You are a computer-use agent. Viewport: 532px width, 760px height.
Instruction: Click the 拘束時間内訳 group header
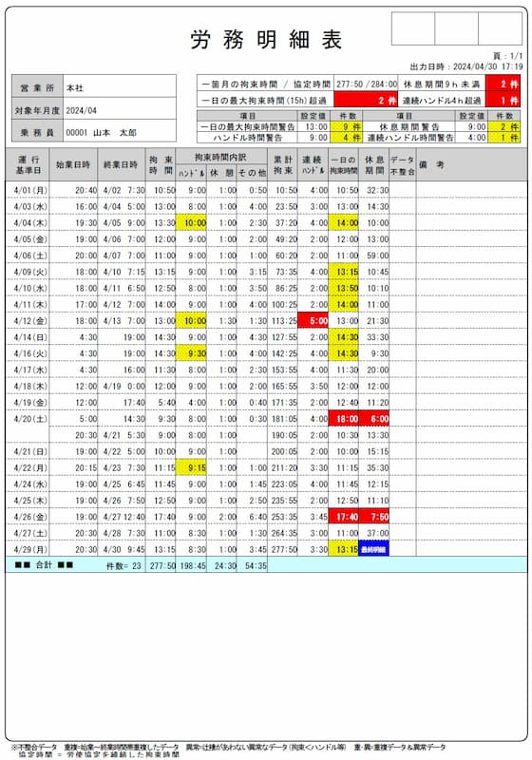pyautogui.click(x=221, y=157)
